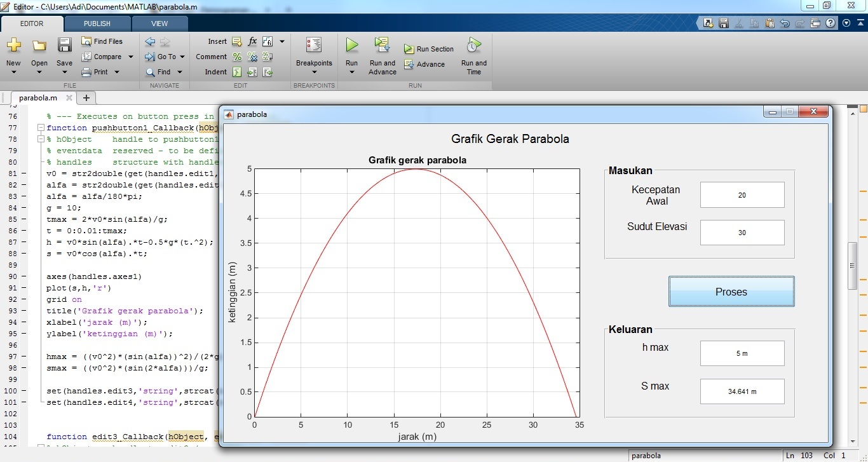Expand the Go To dropdown
The width and height of the screenshot is (868, 462).
pyautogui.click(x=182, y=57)
